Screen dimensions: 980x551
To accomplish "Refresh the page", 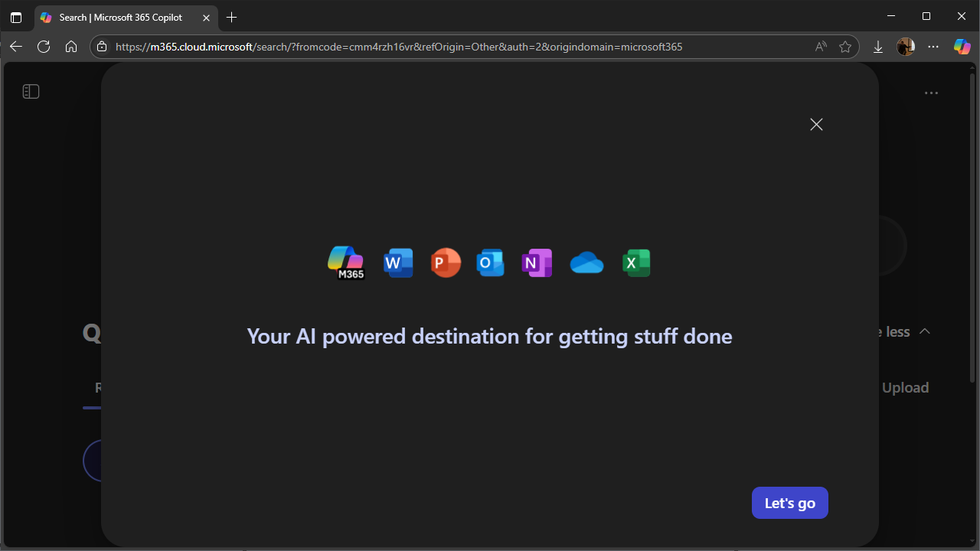I will pyautogui.click(x=44, y=47).
